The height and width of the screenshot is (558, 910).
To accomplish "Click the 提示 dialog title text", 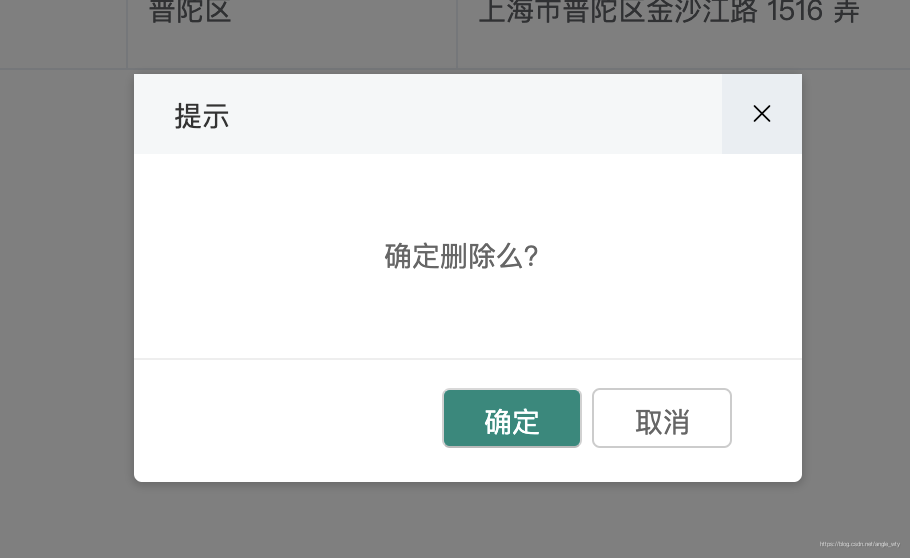I will coord(202,116).
